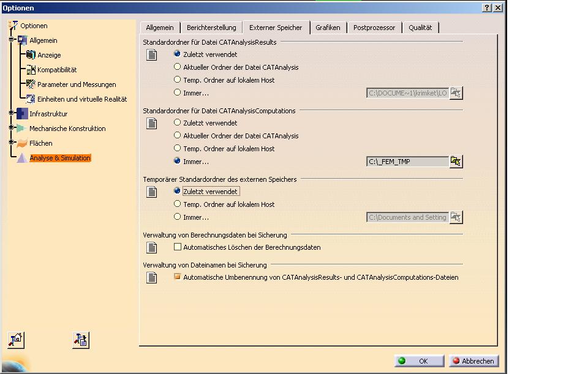Select Zuletzt verwendet for CATAnalysisComputations folder
Screen dimensions: 588x374
pos(178,122)
